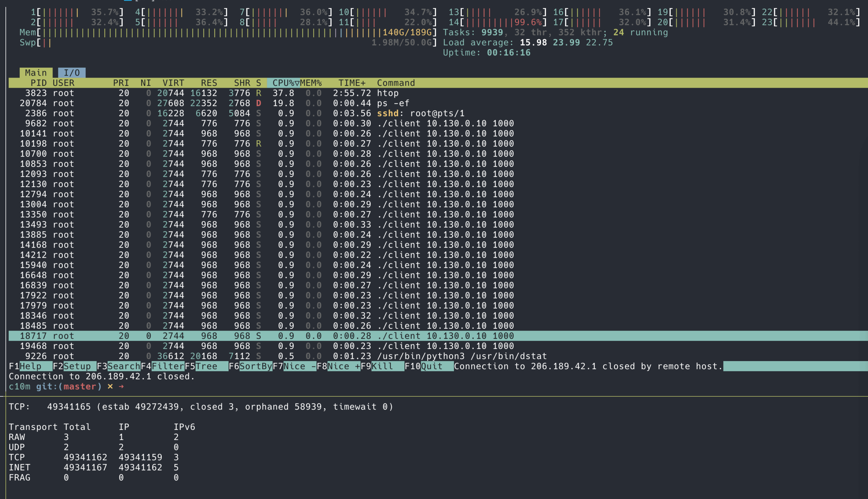Viewport: 868px width, 499px height.
Task: Click Nice - in the F7 function bar
Action: tap(295, 366)
